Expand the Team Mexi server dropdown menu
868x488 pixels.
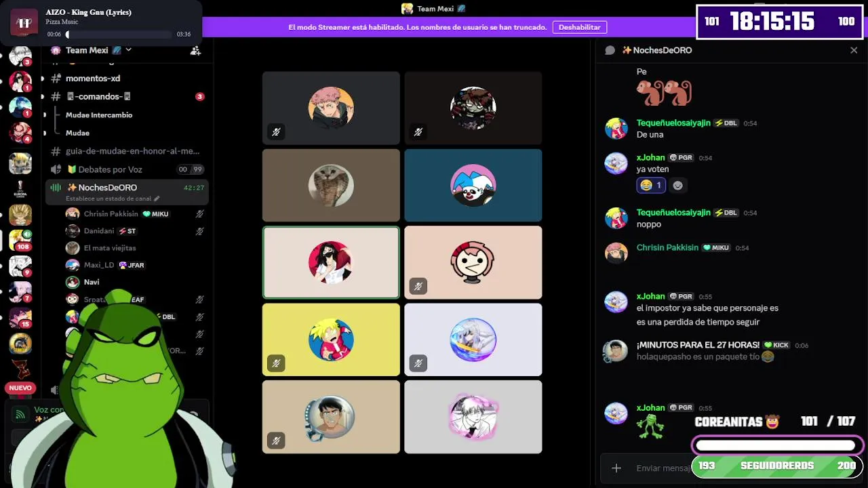[128, 50]
